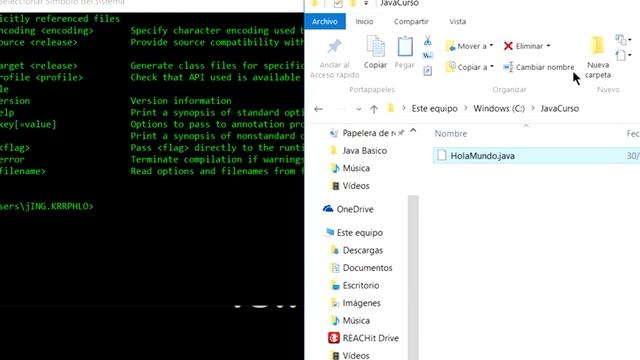The height and width of the screenshot is (360, 640).
Task: Sort by the Nombre column header
Action: click(451, 133)
